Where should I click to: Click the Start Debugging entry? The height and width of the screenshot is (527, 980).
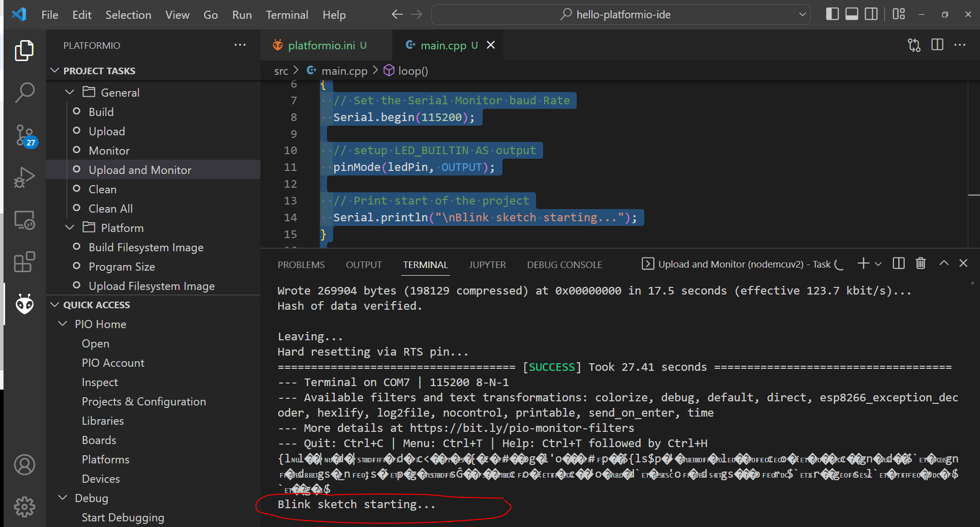(123, 517)
